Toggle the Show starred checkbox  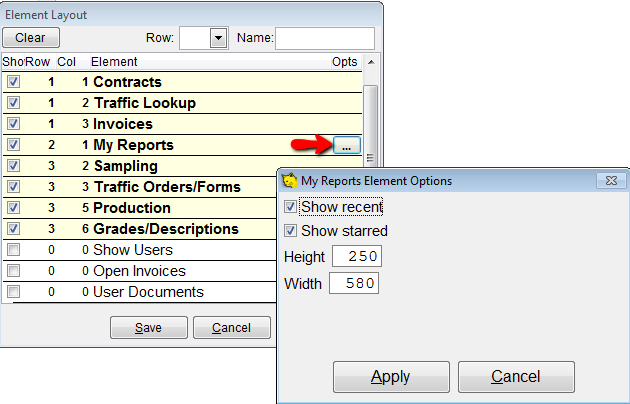[290, 231]
